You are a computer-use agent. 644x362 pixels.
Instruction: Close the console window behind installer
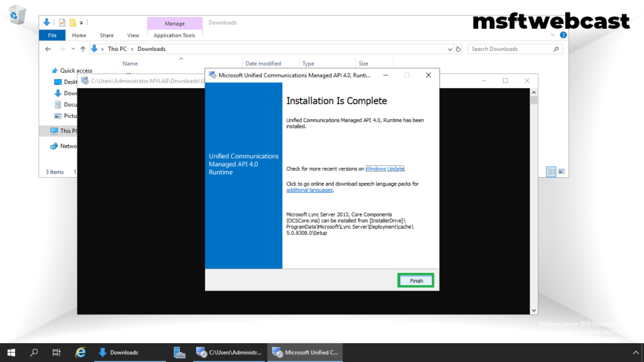click(527, 81)
